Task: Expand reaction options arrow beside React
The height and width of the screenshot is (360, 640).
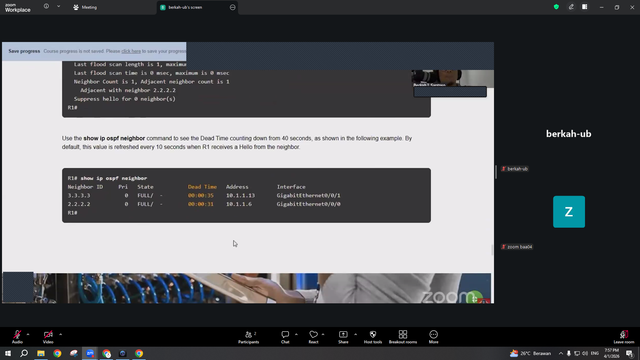Action: tap(323, 334)
